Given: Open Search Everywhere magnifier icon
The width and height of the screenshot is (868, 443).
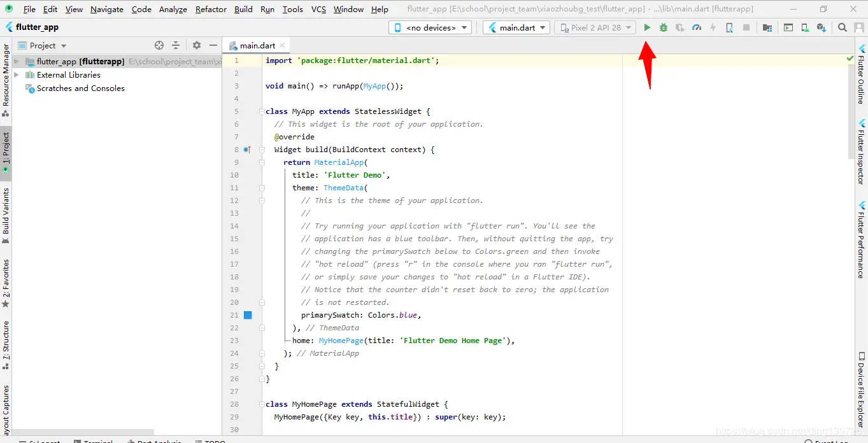Looking at the screenshot, I should pyautogui.click(x=843, y=28).
